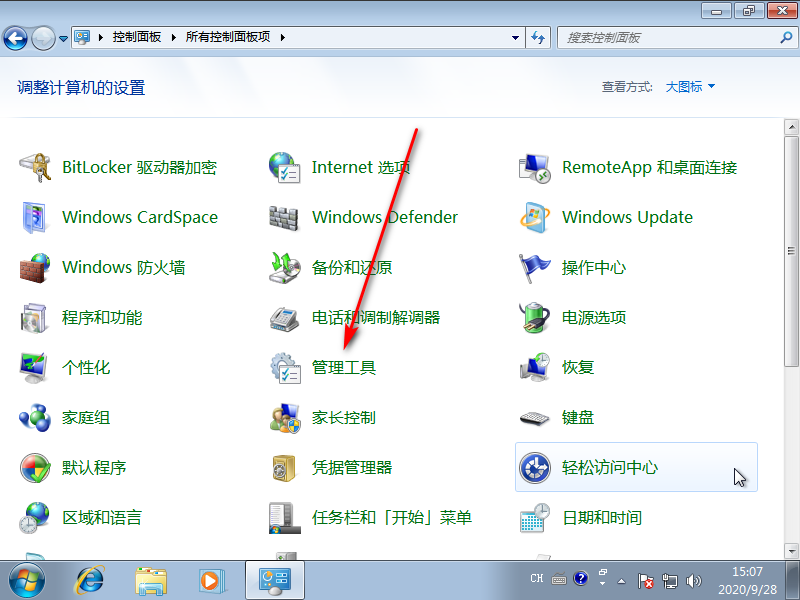
Task: Open 日期和时间 settings
Action: click(605, 517)
